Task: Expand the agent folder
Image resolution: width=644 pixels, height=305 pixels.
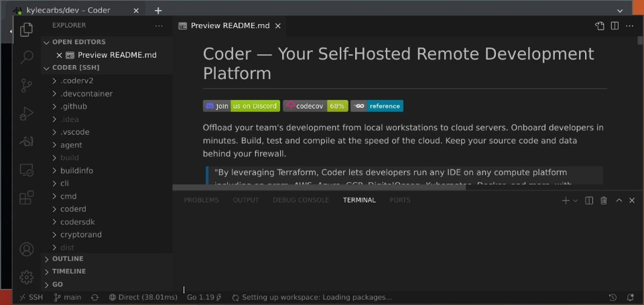Action: click(x=107, y=145)
